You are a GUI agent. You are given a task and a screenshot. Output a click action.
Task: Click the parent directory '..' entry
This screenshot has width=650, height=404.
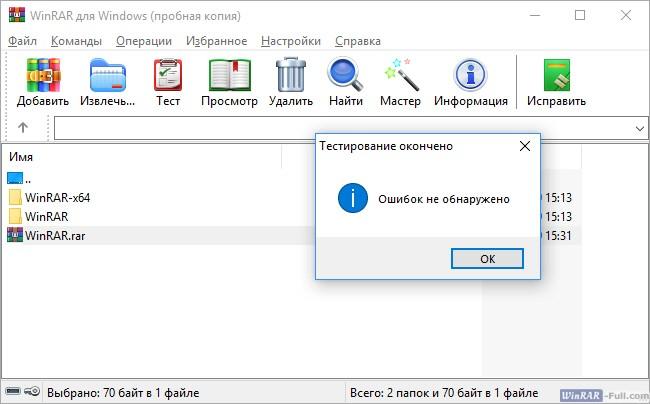pos(19,179)
